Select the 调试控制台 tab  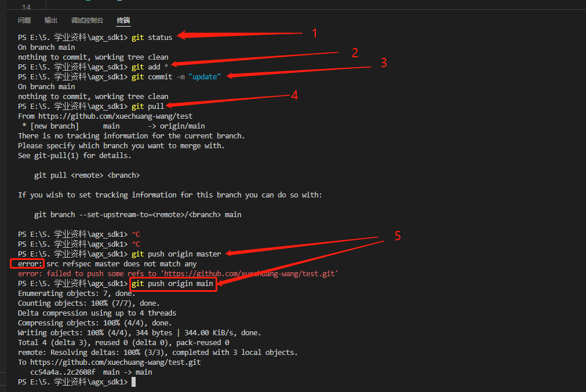click(87, 20)
